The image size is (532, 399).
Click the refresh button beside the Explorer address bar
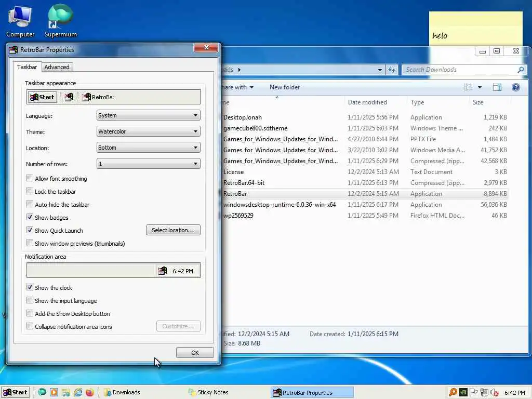(392, 70)
